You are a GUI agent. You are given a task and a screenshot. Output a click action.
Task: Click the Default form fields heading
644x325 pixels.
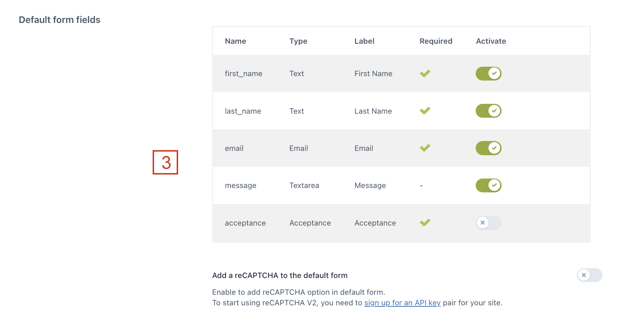[60, 20]
